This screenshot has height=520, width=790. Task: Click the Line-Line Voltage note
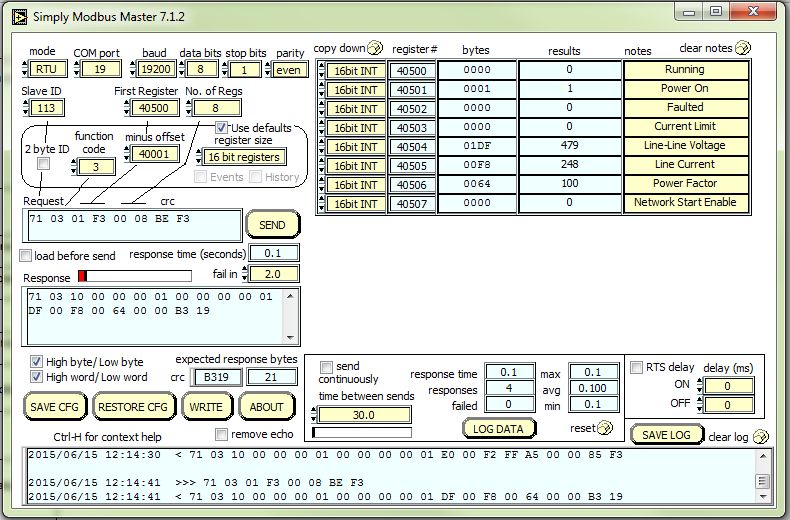coord(685,145)
